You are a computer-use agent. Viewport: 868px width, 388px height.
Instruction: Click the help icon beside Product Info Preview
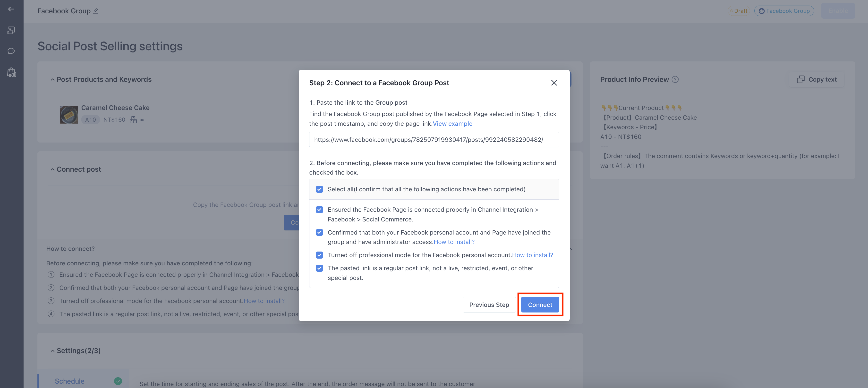[x=675, y=79]
